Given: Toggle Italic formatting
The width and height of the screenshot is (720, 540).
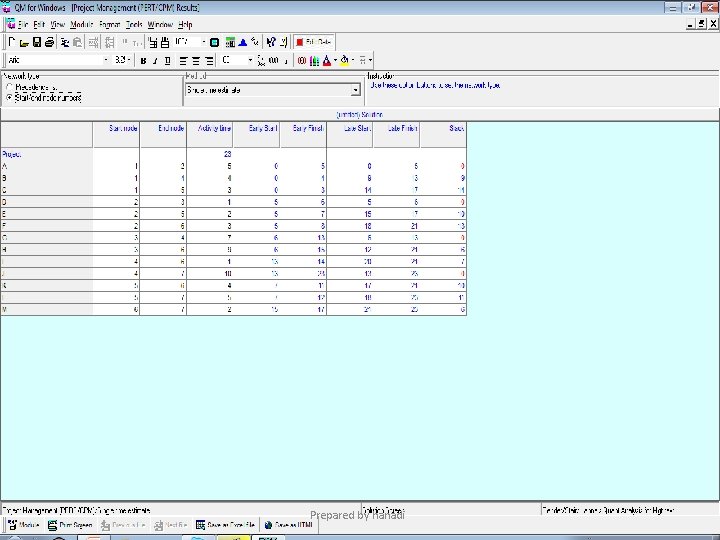Looking at the screenshot, I should [155, 60].
